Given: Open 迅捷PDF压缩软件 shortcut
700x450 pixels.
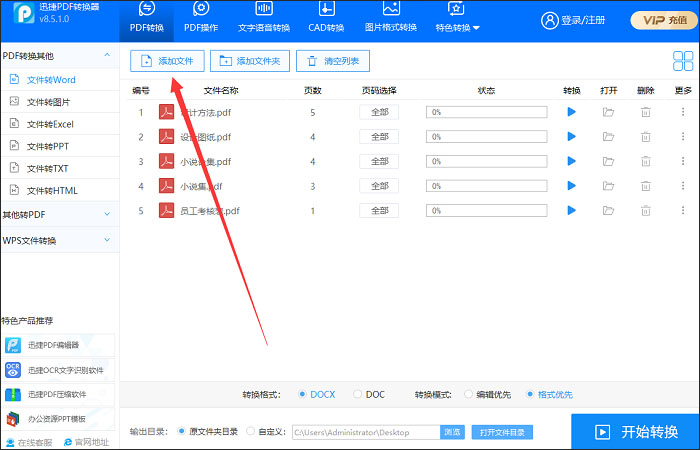Looking at the screenshot, I should click(58, 395).
